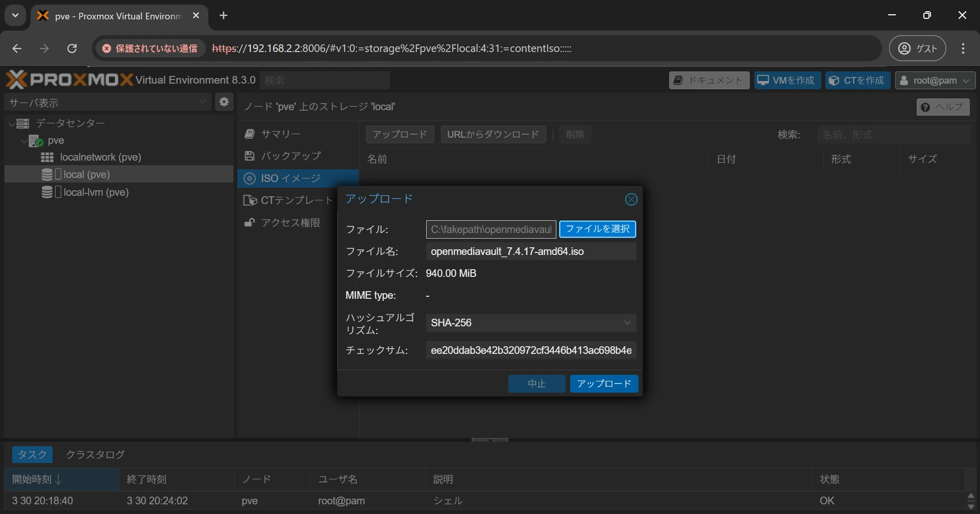The image size is (980, 514).
Task: Collapse the データセンター tree node
Action: tap(11, 123)
